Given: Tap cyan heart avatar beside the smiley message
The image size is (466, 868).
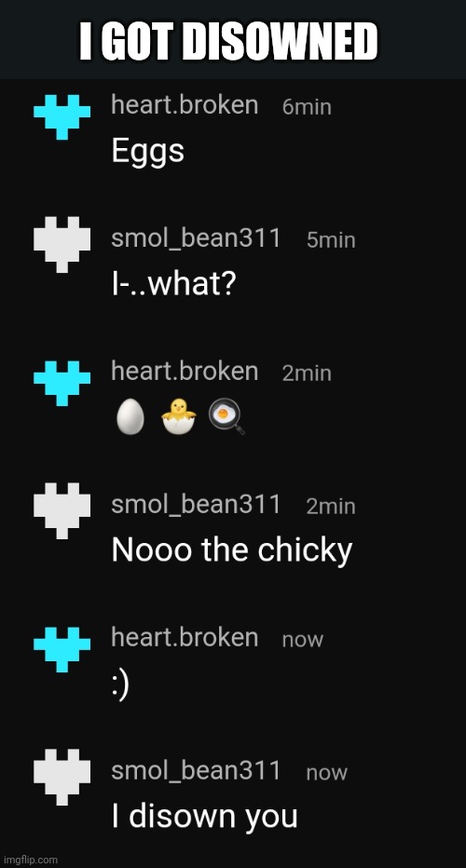Looking at the screenshot, I should [62, 649].
